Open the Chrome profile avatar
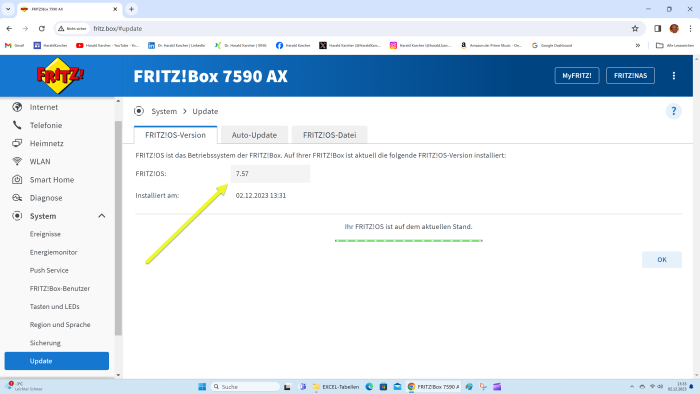Viewport: 700px width, 394px height. 674,29
